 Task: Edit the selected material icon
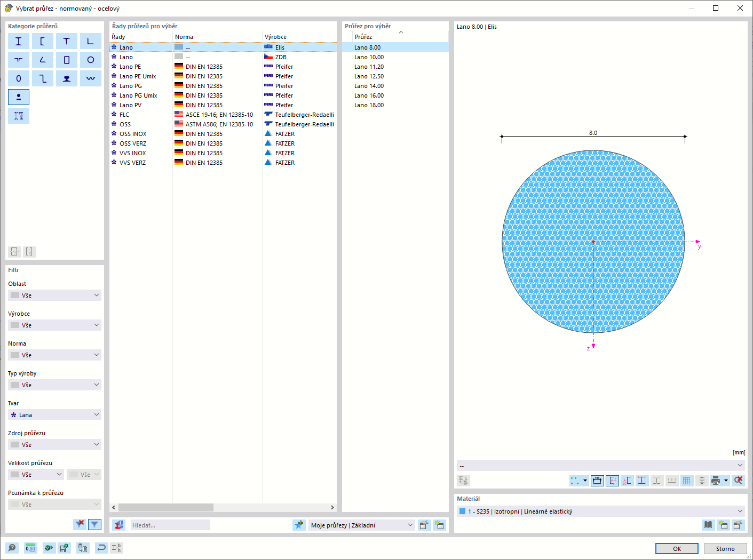click(738, 525)
